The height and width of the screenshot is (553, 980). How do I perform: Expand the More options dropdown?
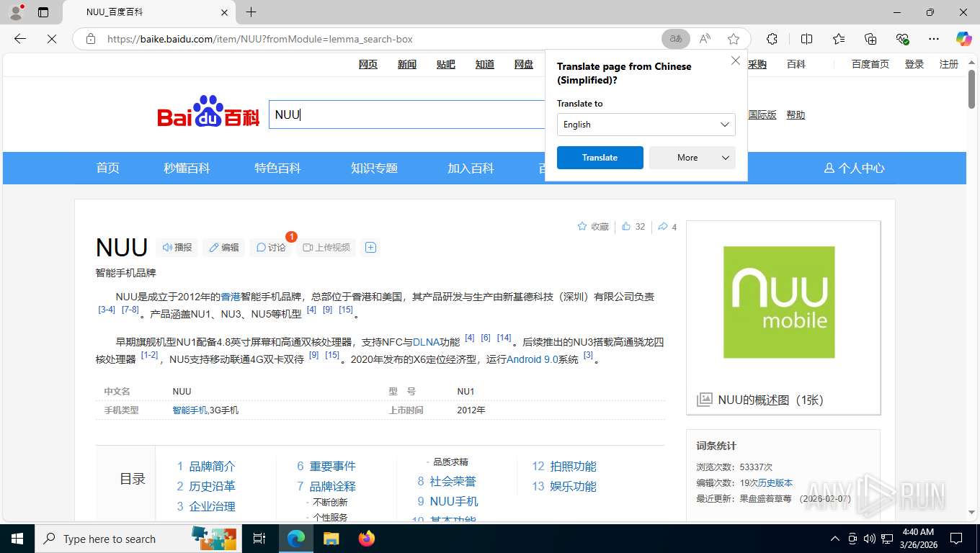(692, 158)
